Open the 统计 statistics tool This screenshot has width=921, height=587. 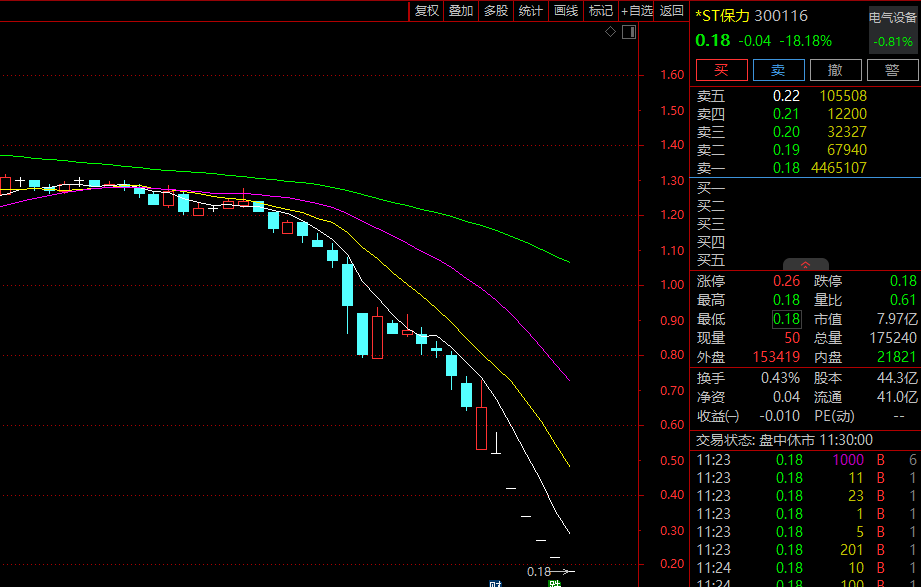(x=530, y=11)
